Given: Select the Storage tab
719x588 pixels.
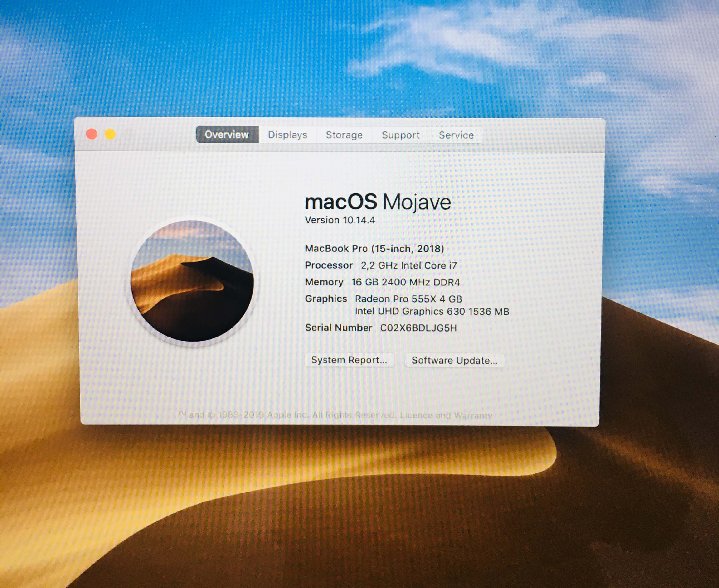Looking at the screenshot, I should (x=344, y=135).
